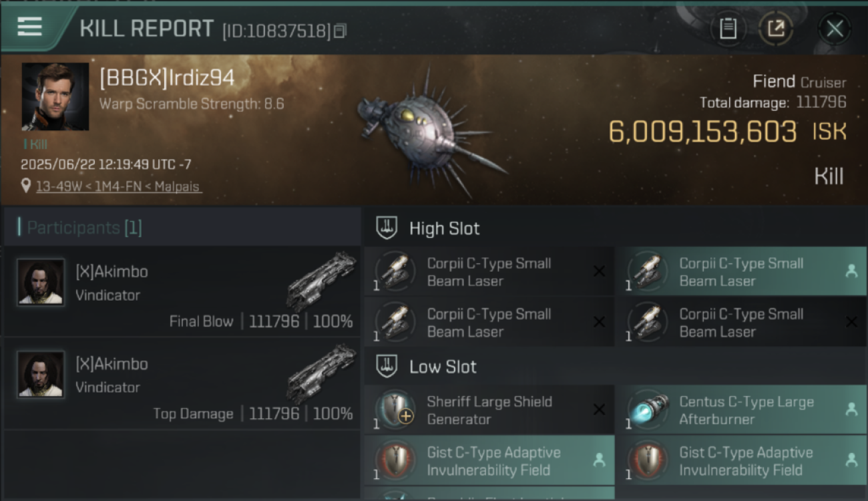Click the Participants section header

(80, 228)
